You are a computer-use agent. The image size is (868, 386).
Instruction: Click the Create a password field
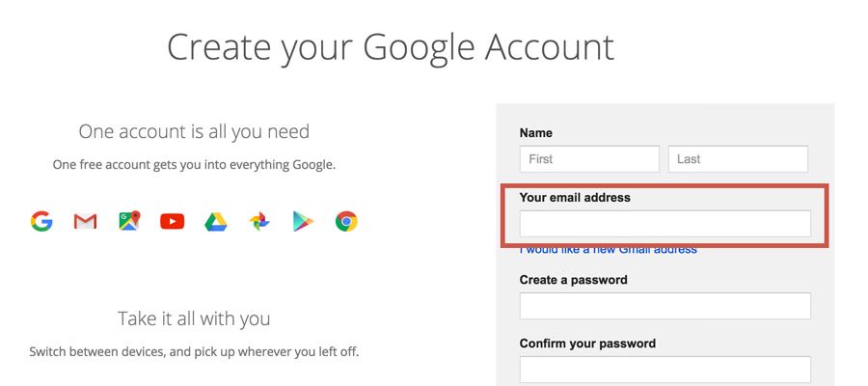click(x=665, y=306)
